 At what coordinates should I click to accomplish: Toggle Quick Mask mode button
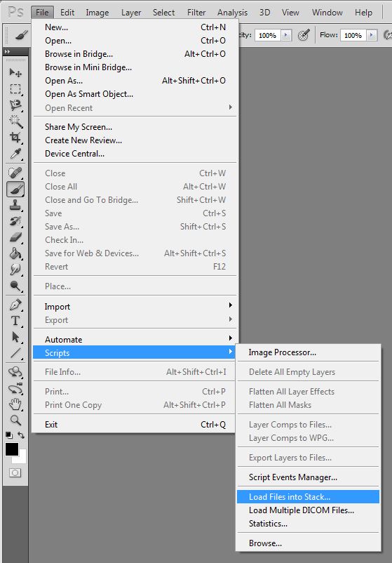15,473
